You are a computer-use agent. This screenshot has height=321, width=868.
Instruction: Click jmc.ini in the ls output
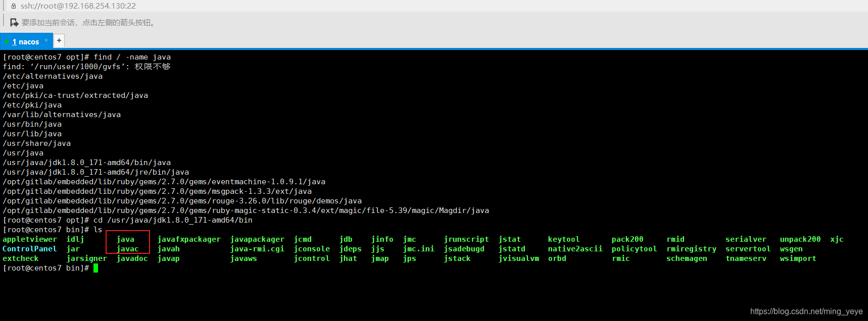pos(419,249)
